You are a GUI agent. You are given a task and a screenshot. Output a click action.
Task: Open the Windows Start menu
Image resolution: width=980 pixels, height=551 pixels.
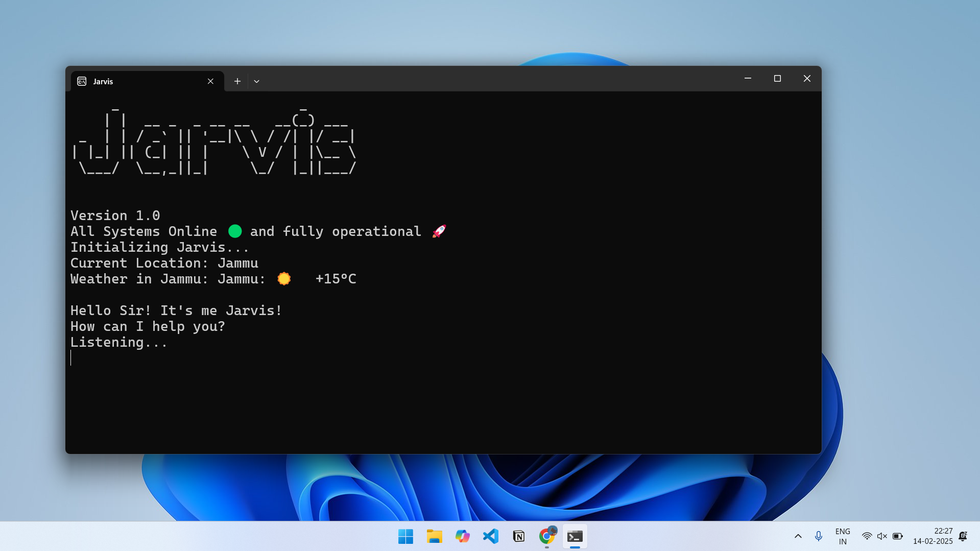click(405, 536)
